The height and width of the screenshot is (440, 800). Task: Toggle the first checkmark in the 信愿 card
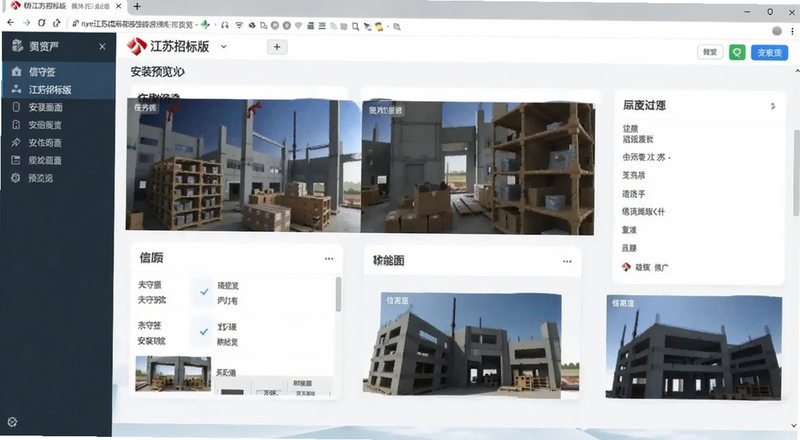coord(204,292)
